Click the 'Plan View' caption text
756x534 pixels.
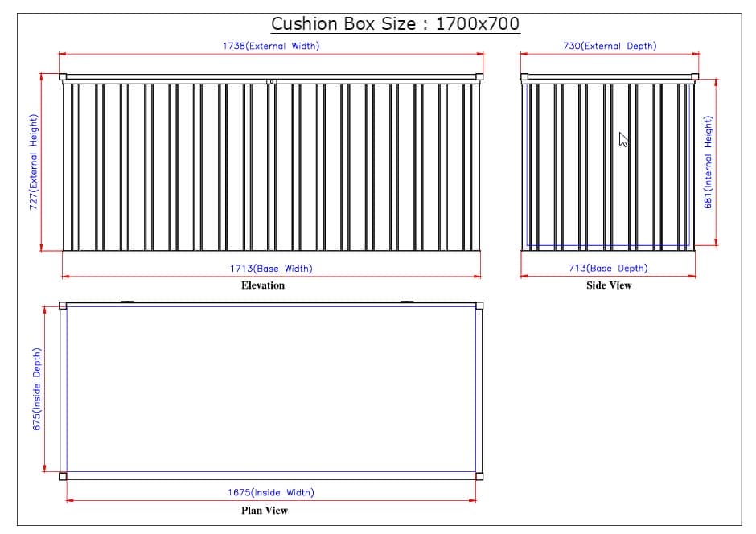[x=267, y=511]
